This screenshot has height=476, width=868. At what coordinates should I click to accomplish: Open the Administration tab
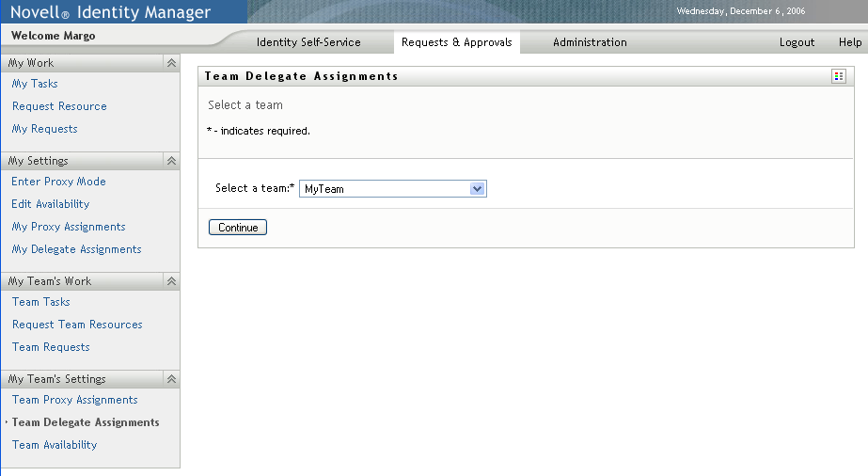590,42
